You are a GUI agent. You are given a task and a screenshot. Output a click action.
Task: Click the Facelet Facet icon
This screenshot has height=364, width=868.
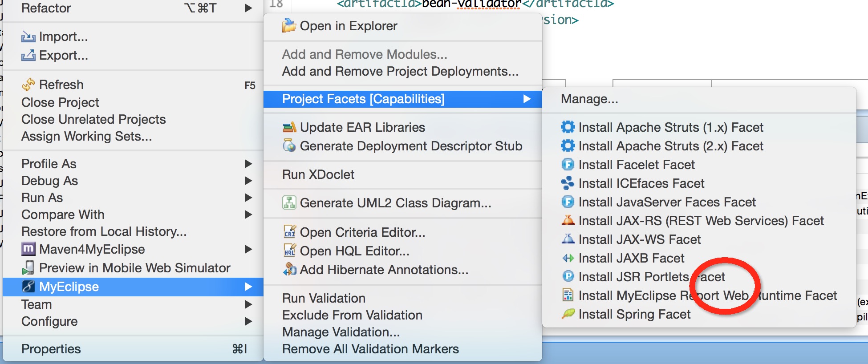tap(568, 165)
